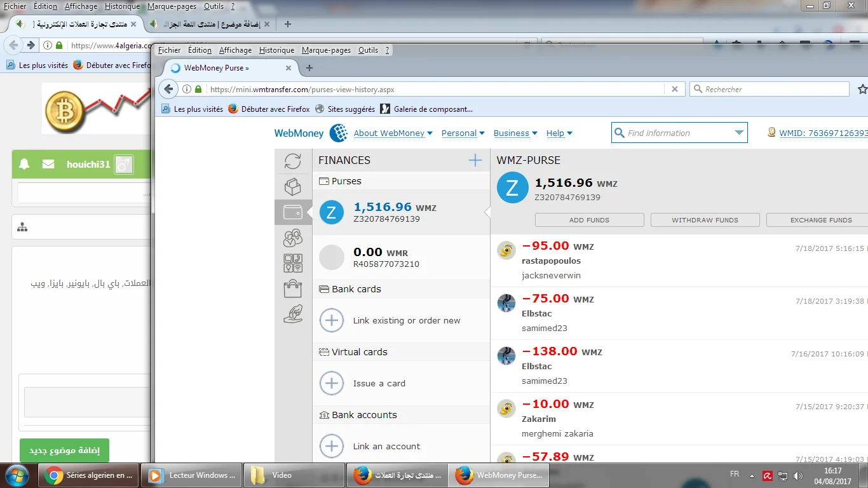This screenshot has width=868, height=488.
Task: Click the Link an account plus icon
Action: coord(332,446)
